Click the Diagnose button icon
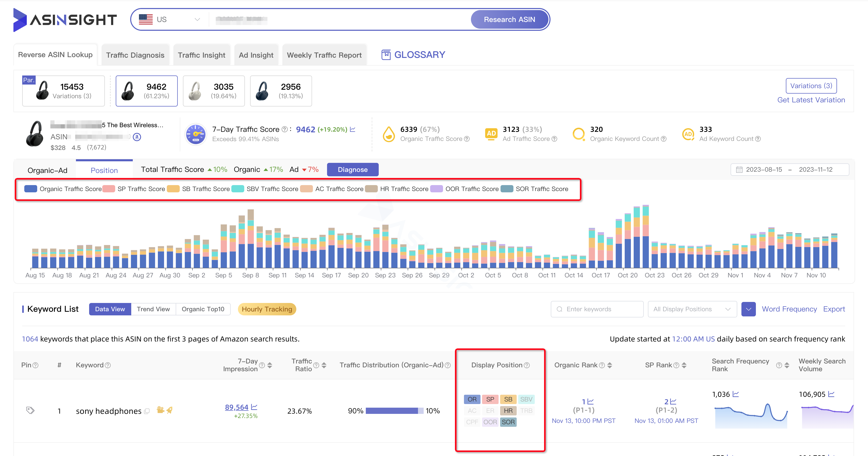 click(x=352, y=169)
